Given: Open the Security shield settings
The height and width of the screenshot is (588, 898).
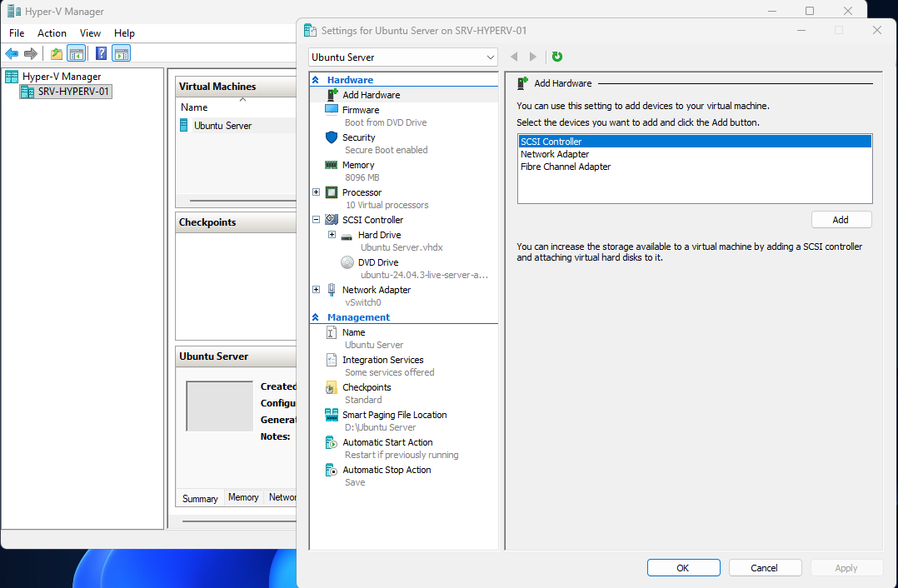Looking at the screenshot, I should pos(332,137).
